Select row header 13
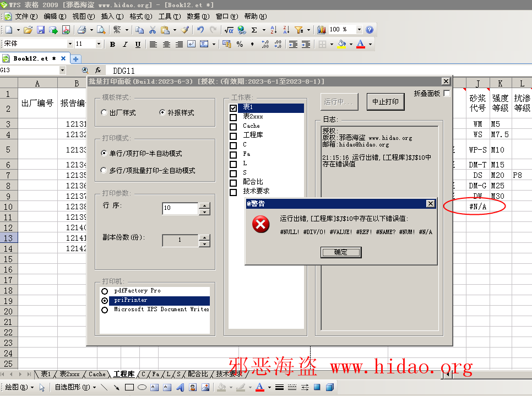The image size is (532, 396). coord(8,238)
